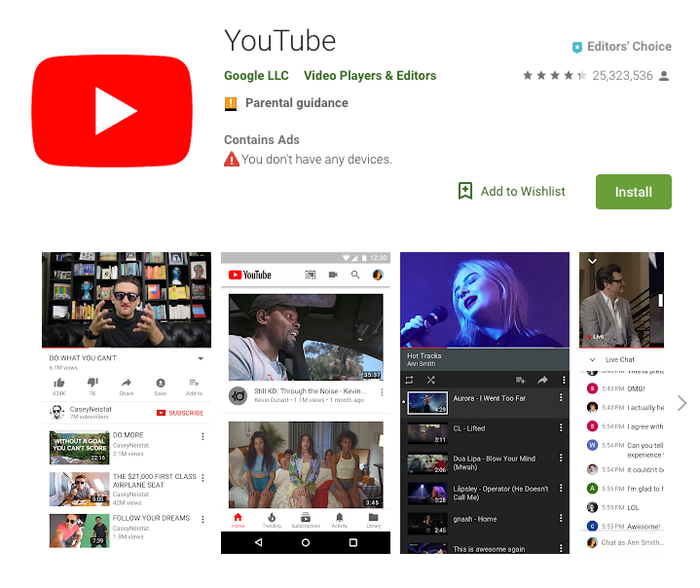Click the thumbs down icon in first screenshot
This screenshot has width=700, height=588.
click(92, 383)
